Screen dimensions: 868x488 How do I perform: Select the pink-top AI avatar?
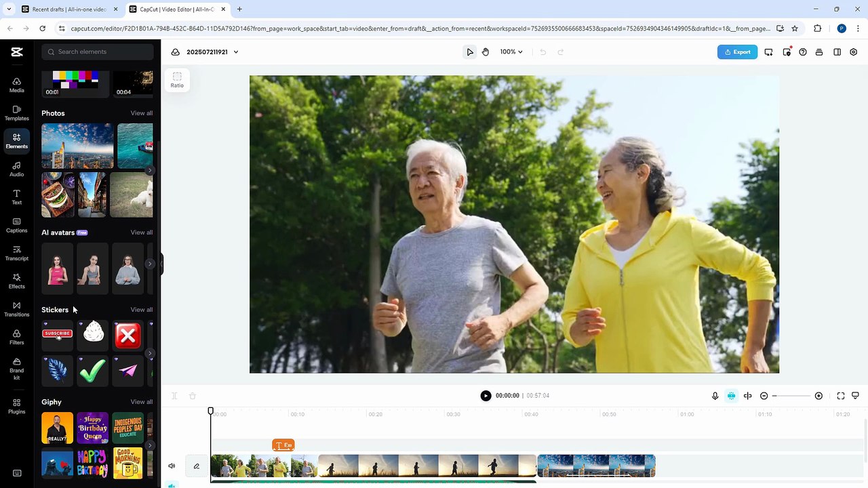pyautogui.click(x=57, y=268)
